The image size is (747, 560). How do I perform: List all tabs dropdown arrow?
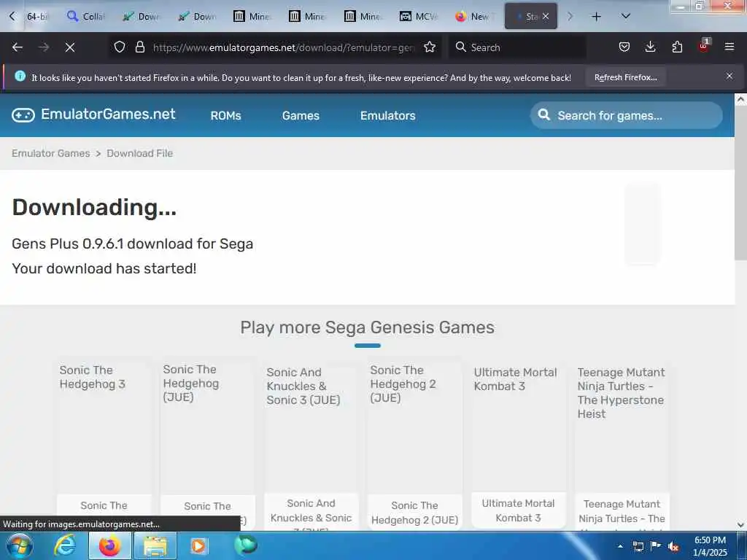pos(626,16)
